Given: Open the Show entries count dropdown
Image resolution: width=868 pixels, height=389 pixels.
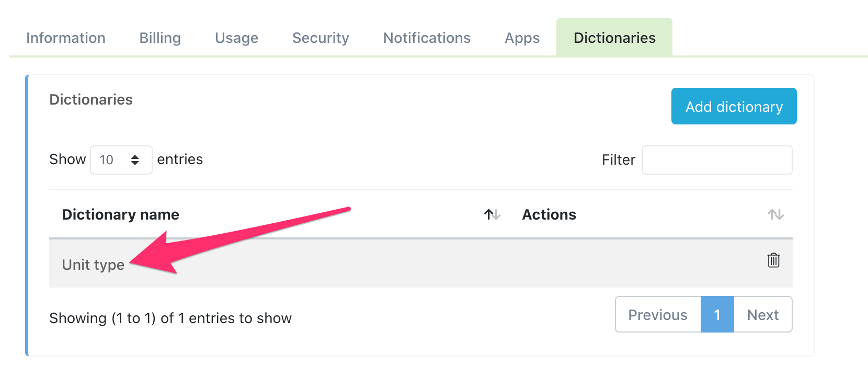Looking at the screenshot, I should point(121,160).
